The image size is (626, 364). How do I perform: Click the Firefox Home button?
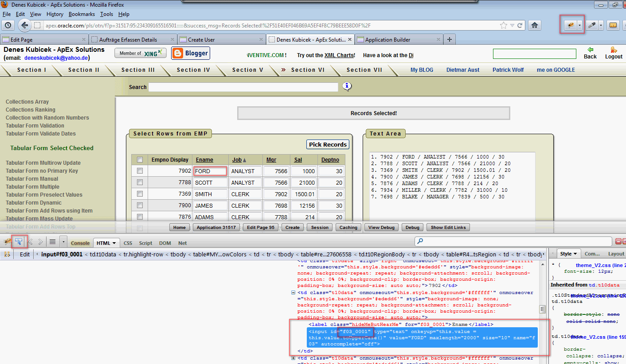point(535,25)
